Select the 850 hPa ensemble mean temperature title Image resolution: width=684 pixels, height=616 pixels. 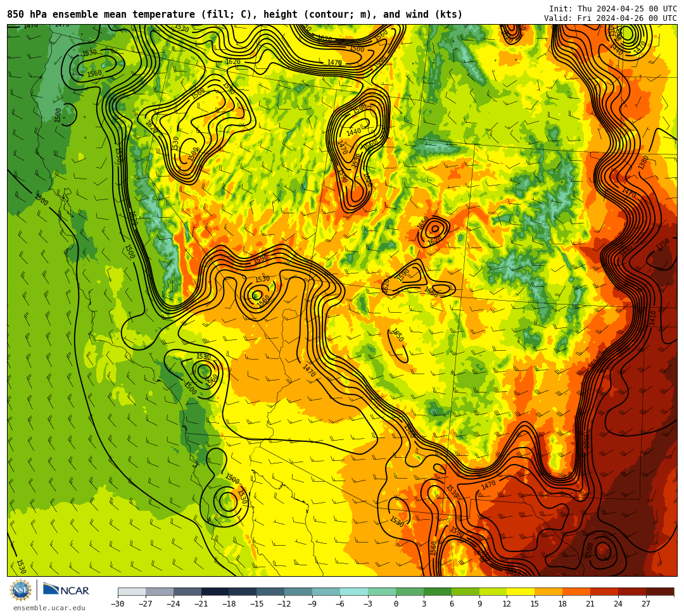[x=234, y=15]
